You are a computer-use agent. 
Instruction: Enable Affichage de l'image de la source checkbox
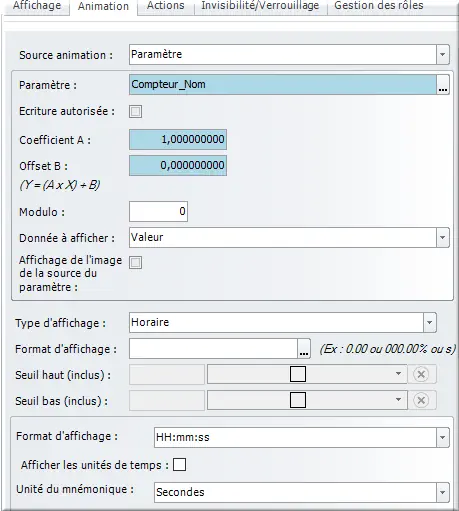click(135, 262)
